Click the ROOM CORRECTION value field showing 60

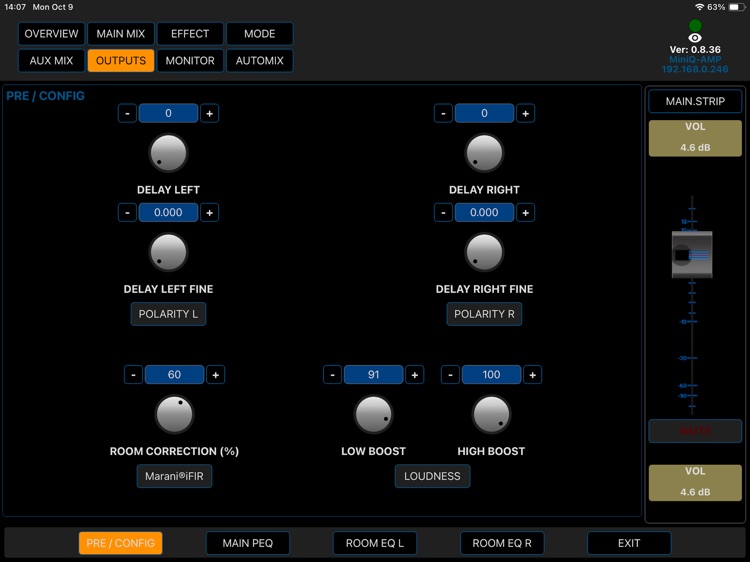pyautogui.click(x=175, y=375)
